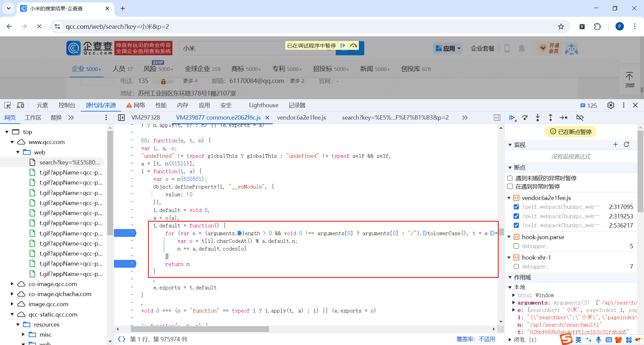Viewport: 644px width, 345px height.
Task: Click the single Step button
Action: coord(563,118)
